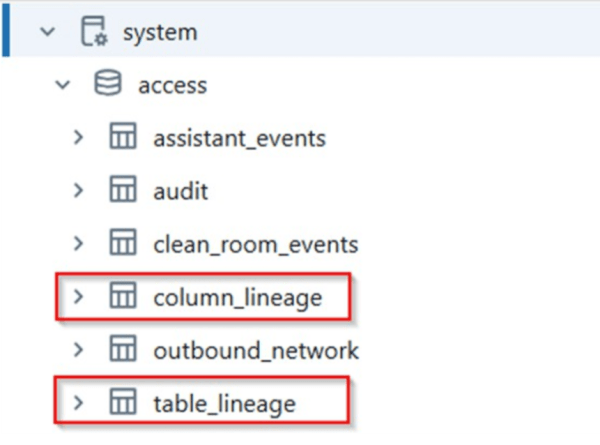600x445 pixels.
Task: Expand the audit table chevron
Action: click(x=80, y=190)
